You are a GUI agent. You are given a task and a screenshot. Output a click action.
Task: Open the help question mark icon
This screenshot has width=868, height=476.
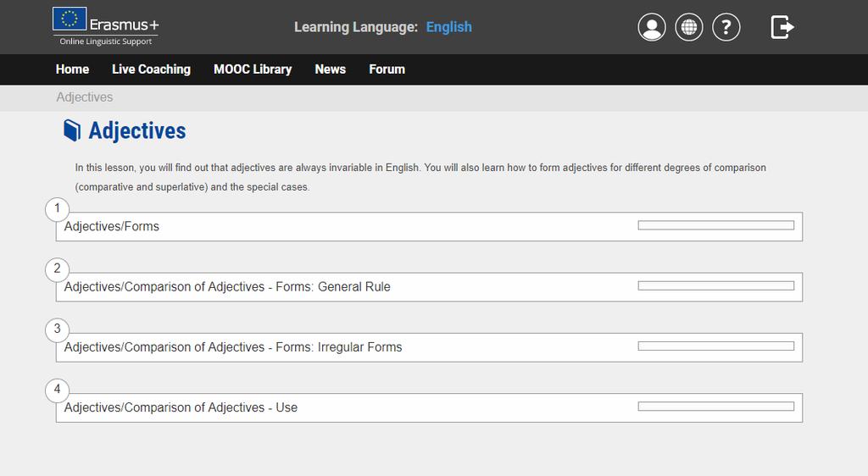pyautogui.click(x=726, y=27)
